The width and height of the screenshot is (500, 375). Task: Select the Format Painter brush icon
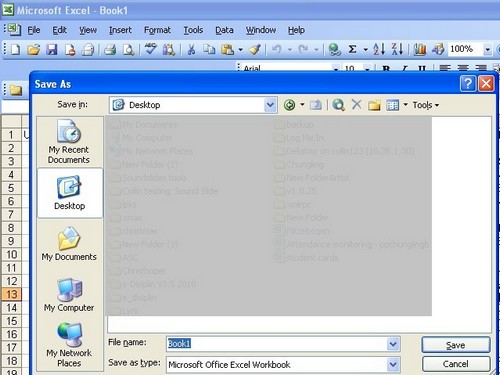tap(255, 50)
